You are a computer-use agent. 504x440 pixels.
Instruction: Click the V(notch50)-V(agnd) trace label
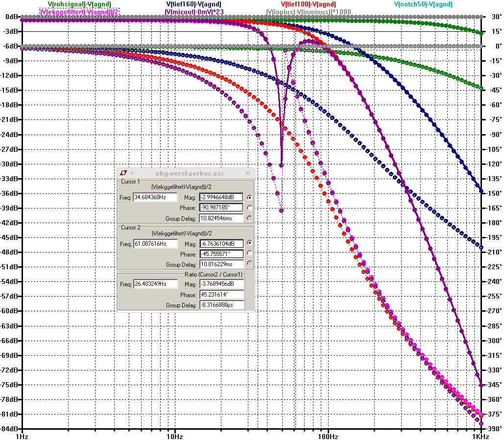[423, 4]
